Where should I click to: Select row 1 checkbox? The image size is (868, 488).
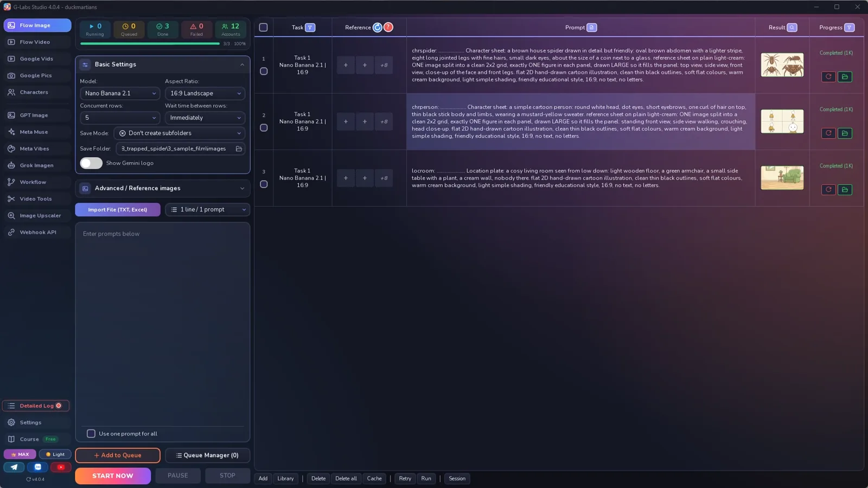264,71
